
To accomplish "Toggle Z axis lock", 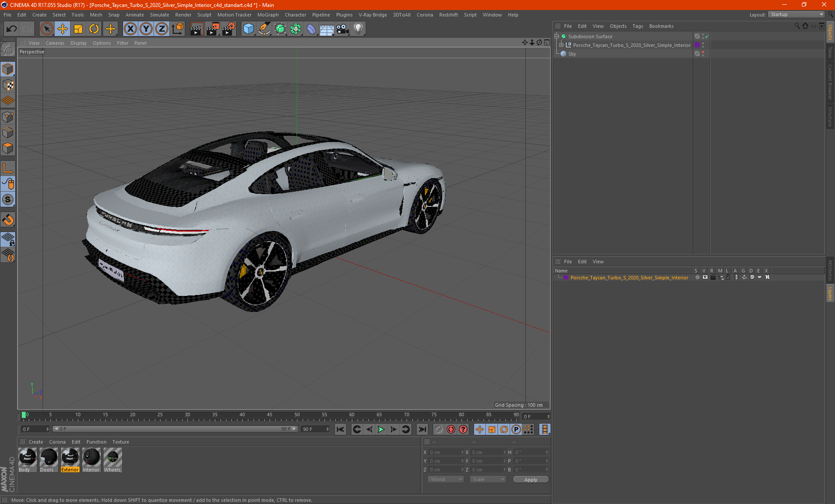I will click(162, 29).
